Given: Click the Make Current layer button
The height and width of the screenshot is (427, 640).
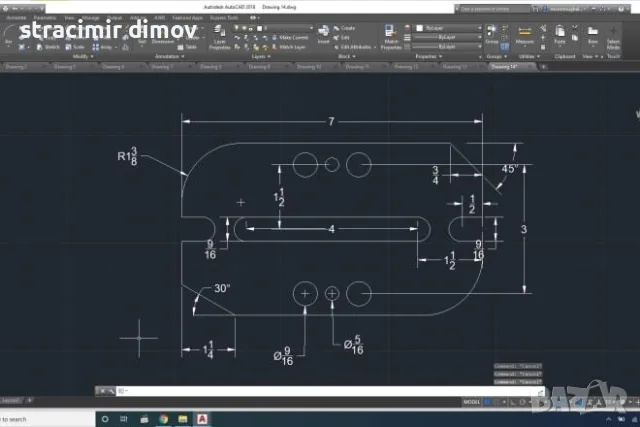Looking at the screenshot, I should coord(290,38).
